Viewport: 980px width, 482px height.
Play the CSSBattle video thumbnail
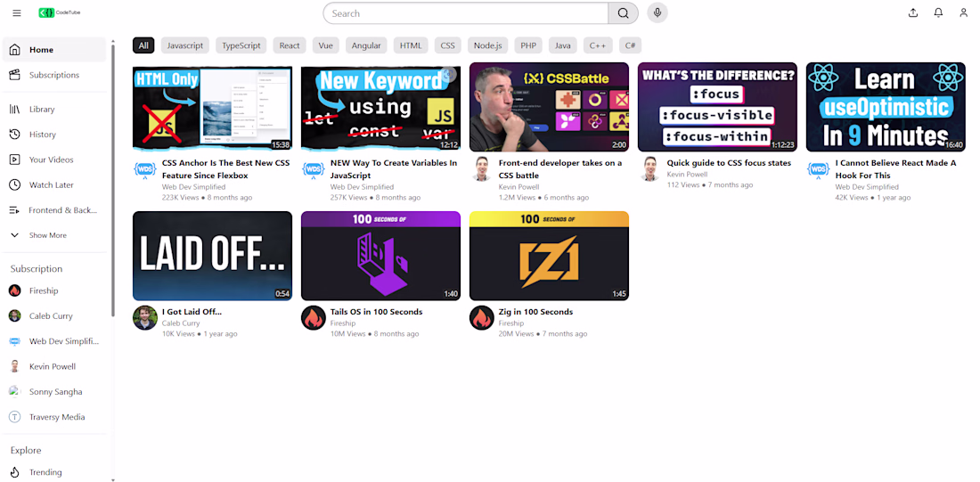pyautogui.click(x=549, y=107)
